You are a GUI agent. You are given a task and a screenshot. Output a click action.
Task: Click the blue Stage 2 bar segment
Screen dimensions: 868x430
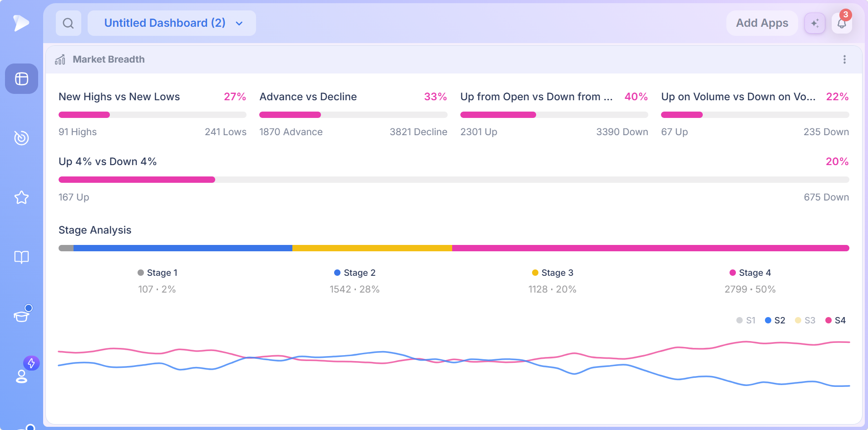pos(183,248)
